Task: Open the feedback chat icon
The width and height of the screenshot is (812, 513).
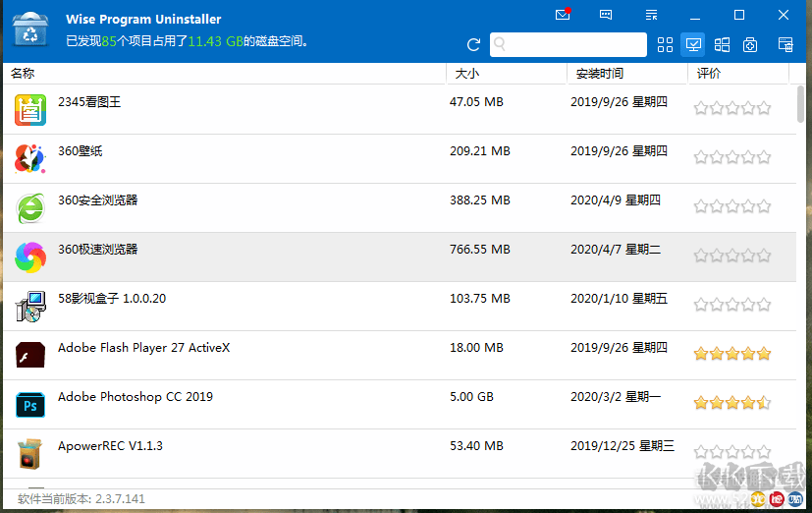Action: click(607, 15)
